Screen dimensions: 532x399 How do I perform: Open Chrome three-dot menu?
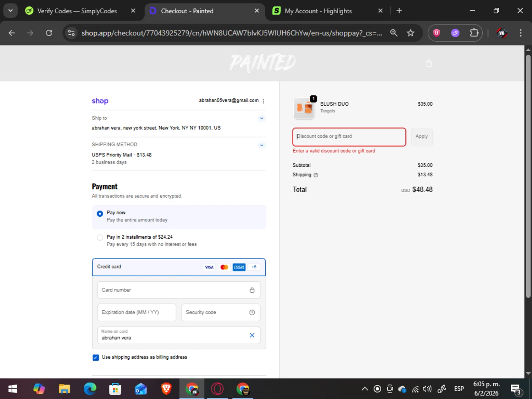point(520,33)
